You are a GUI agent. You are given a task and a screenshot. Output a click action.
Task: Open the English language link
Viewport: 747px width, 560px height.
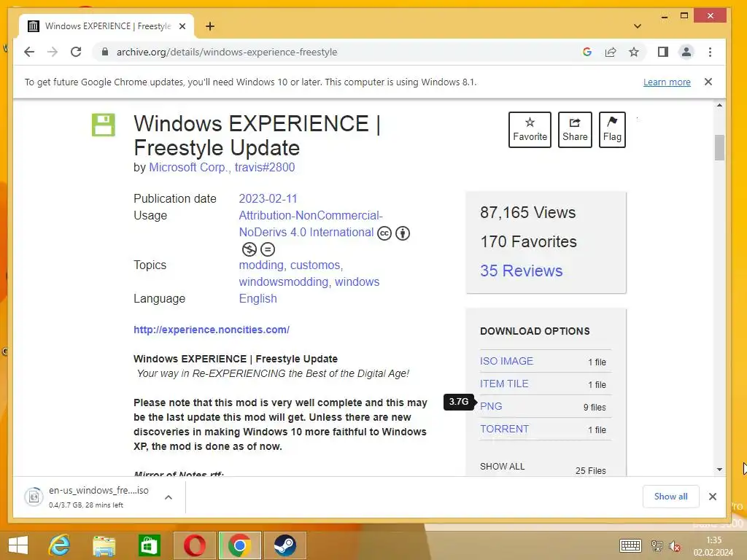pos(258,298)
